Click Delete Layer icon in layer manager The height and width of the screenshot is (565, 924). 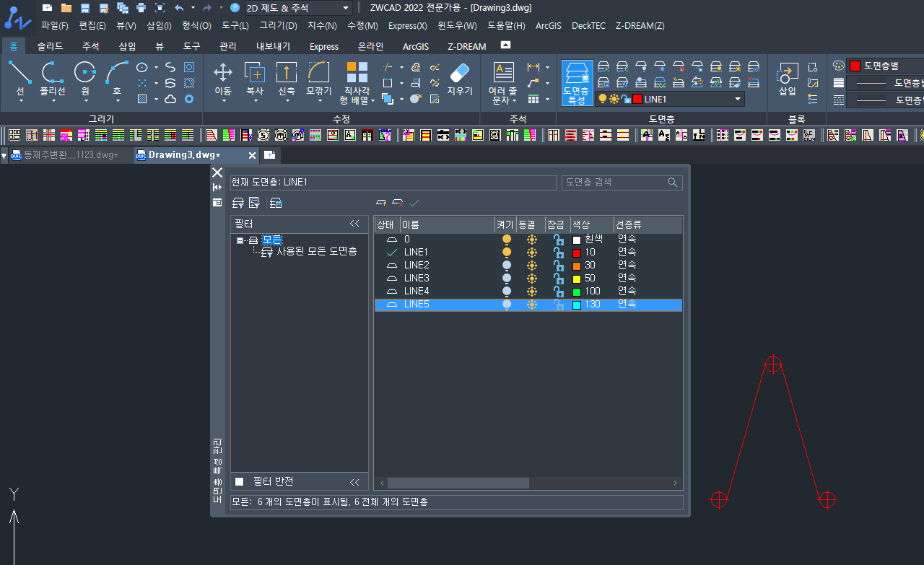tap(397, 203)
